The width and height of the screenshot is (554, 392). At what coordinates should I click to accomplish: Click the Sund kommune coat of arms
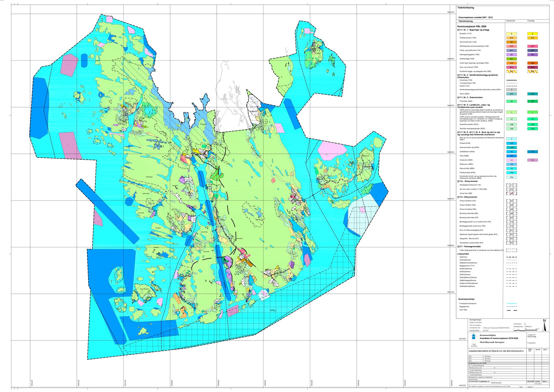point(474,336)
